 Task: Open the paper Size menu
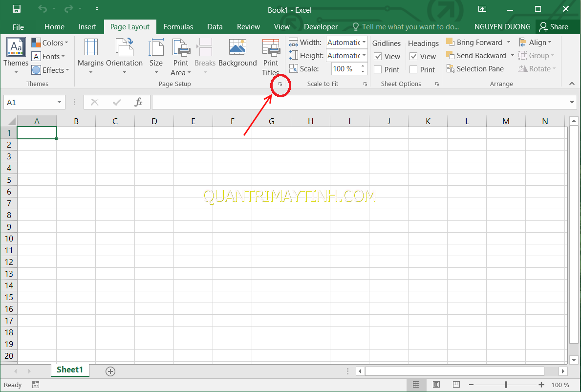coord(156,56)
